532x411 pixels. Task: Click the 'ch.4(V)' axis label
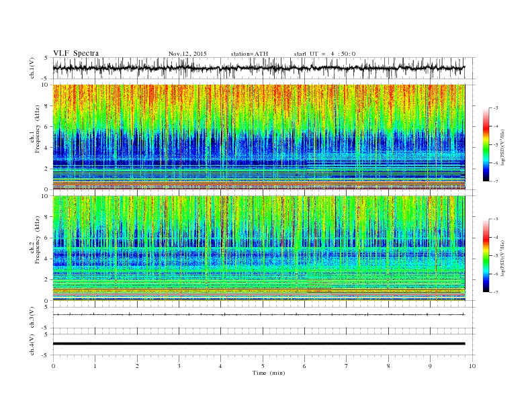pyautogui.click(x=32, y=345)
